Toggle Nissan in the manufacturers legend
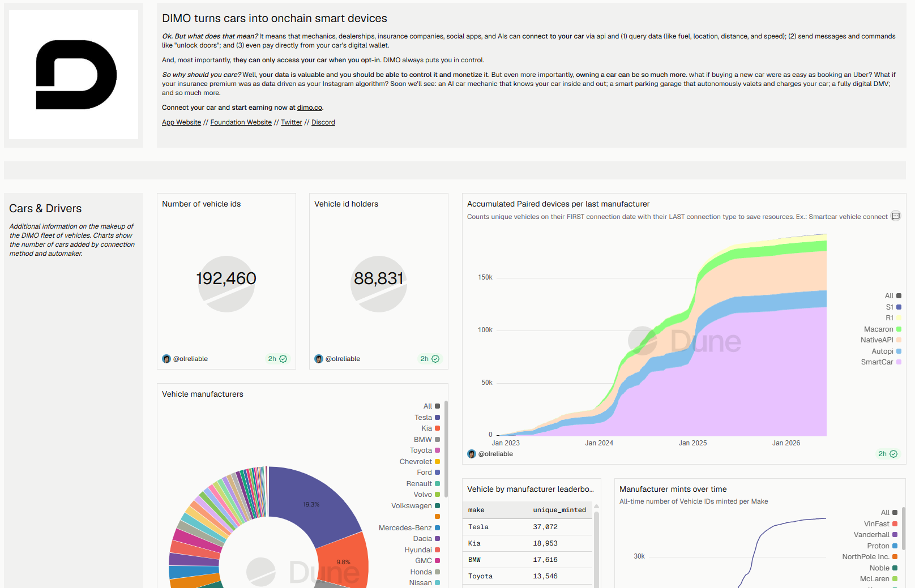The height and width of the screenshot is (588, 915). [x=425, y=583]
